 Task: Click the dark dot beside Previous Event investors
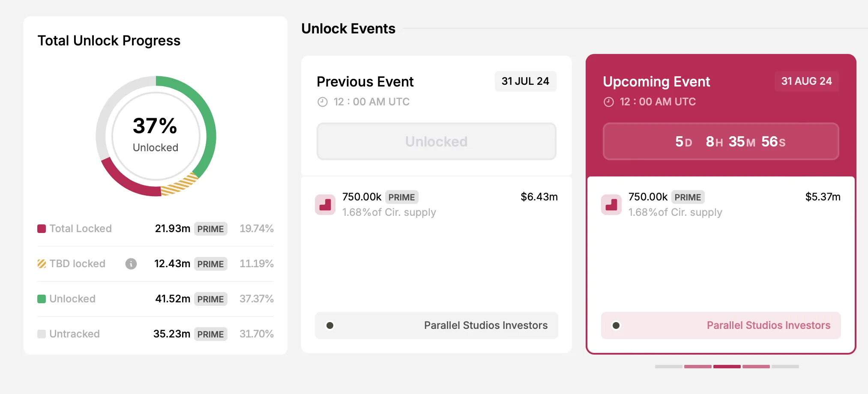[x=330, y=325]
